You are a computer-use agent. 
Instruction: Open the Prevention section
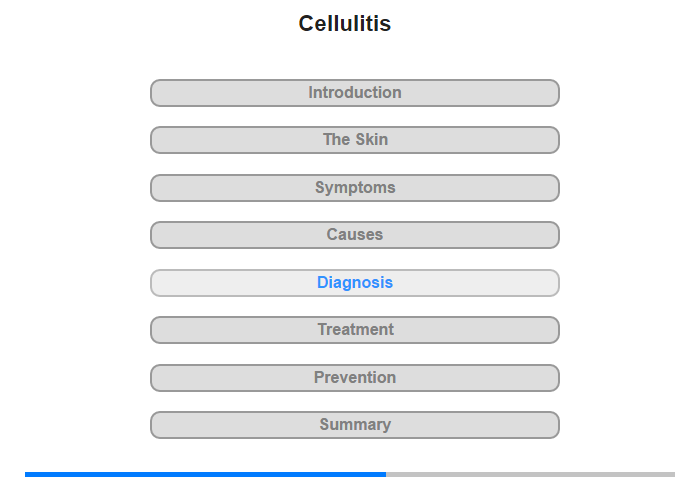coord(355,378)
